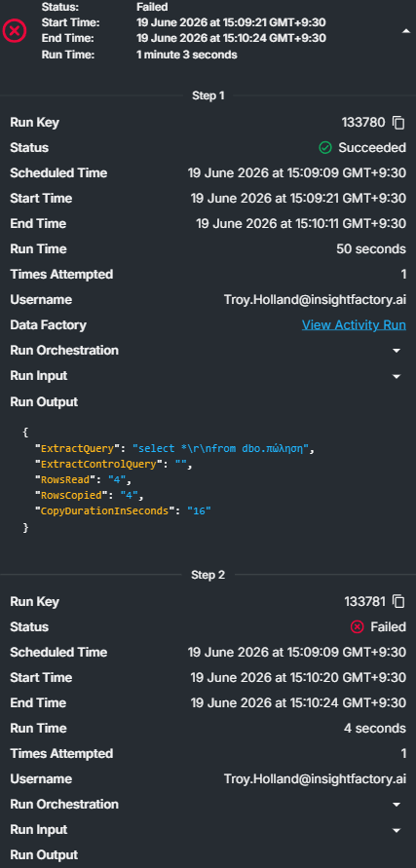
Task: Click summary End Time 15:10:24 value at top
Action: pos(231,39)
